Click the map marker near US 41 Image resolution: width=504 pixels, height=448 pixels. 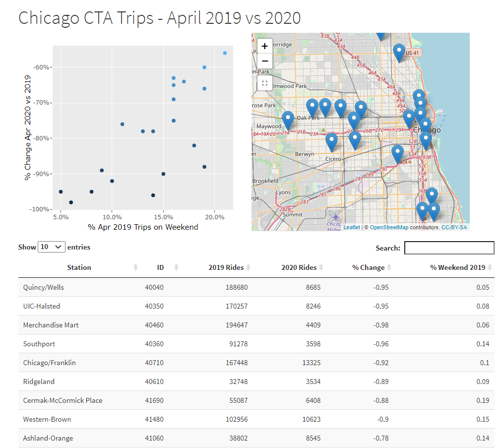tap(399, 52)
